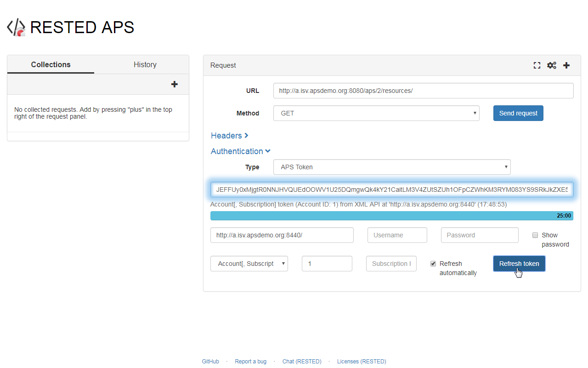The width and height of the screenshot is (588, 368).
Task: Click the URL input field
Action: [424, 91]
